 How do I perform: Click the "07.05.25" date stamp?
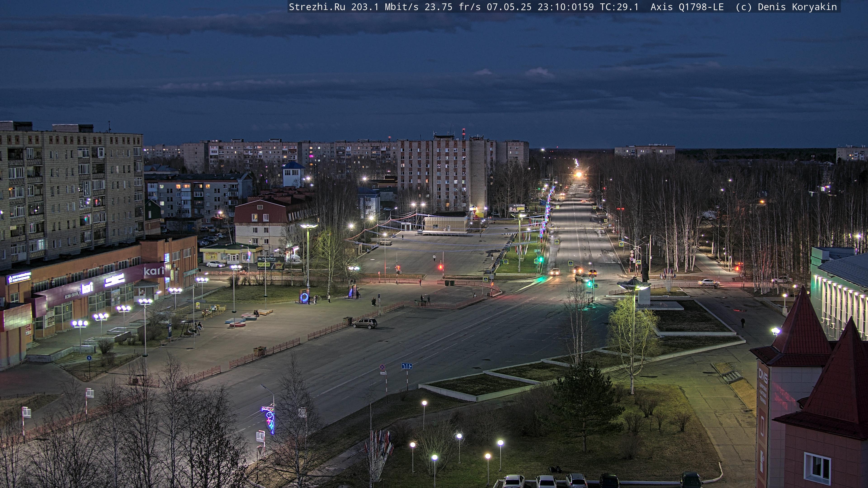pos(509,7)
